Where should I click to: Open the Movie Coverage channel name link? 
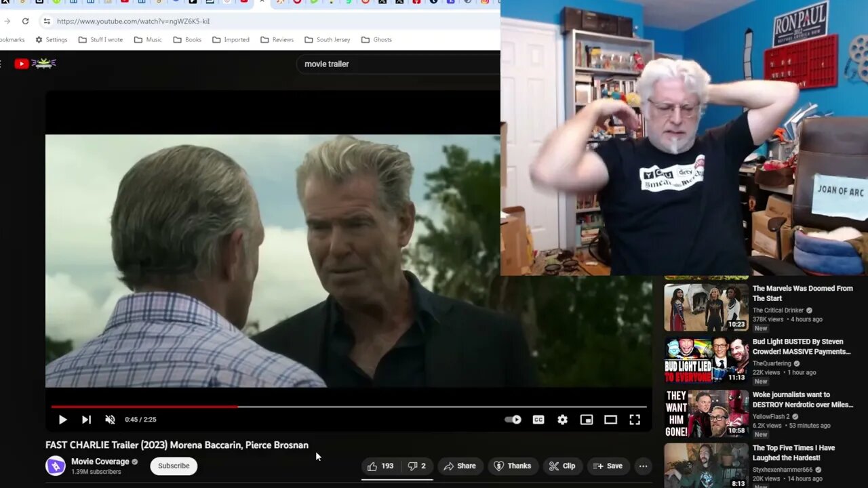tap(100, 462)
